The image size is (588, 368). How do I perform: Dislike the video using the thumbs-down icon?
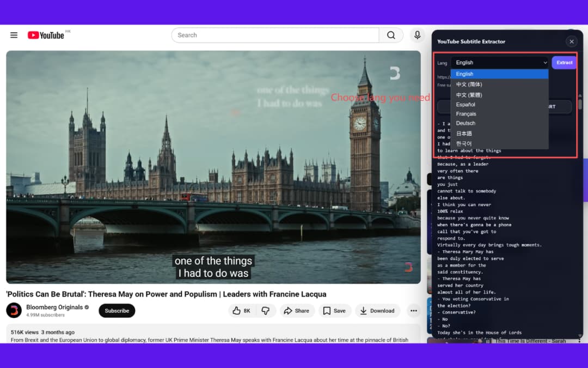pyautogui.click(x=266, y=311)
